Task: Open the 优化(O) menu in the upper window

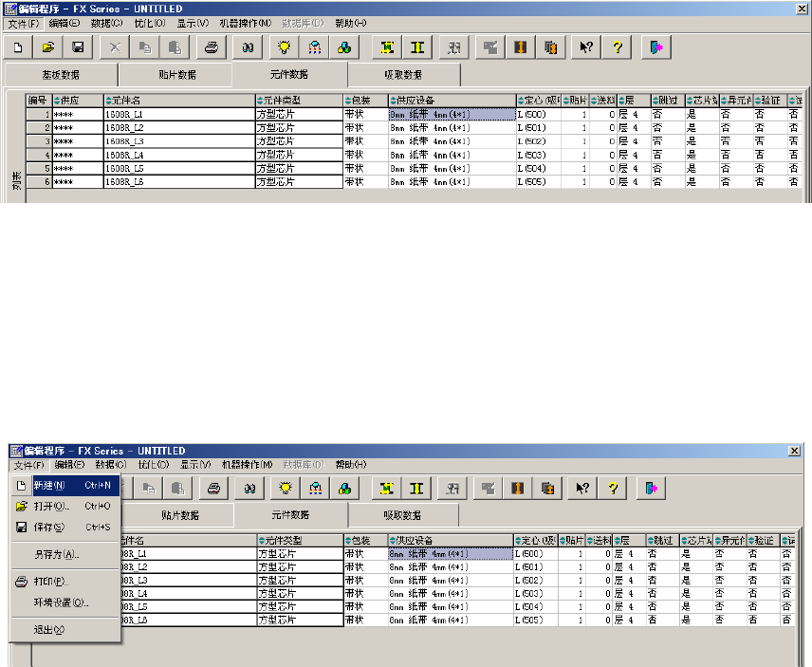Action: point(150,24)
